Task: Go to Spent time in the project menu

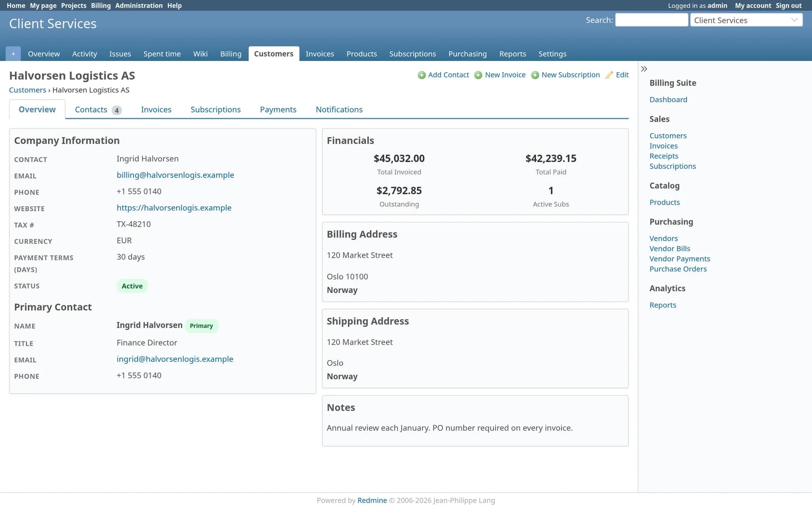Action: (x=162, y=54)
